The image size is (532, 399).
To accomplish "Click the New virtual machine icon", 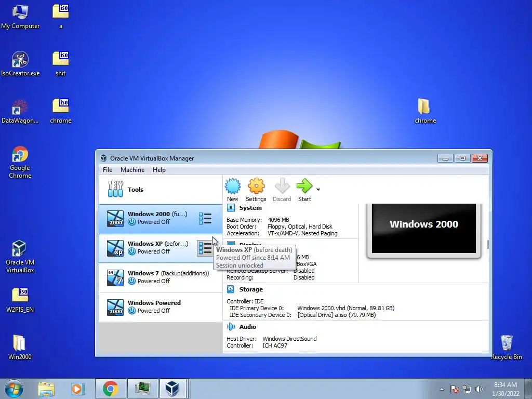I will point(233,187).
